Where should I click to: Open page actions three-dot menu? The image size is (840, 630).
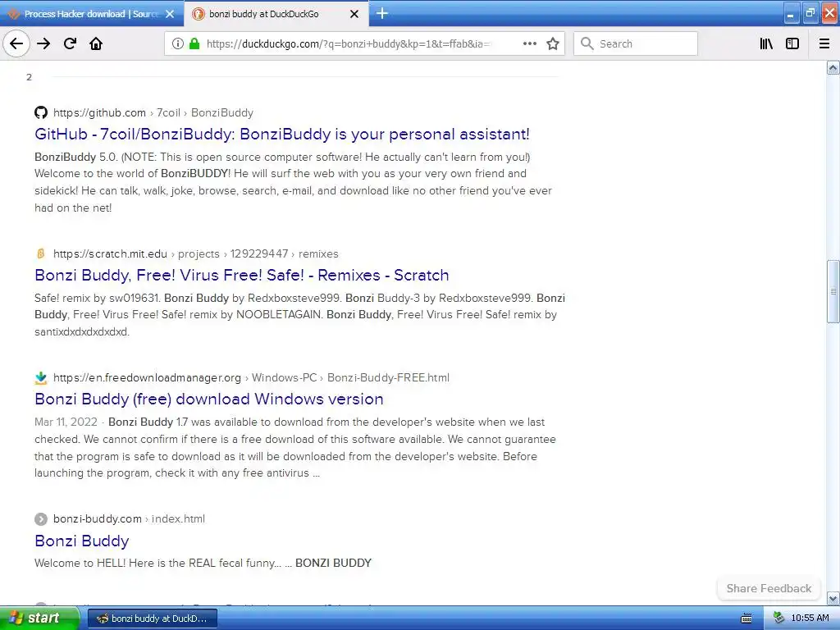click(529, 43)
